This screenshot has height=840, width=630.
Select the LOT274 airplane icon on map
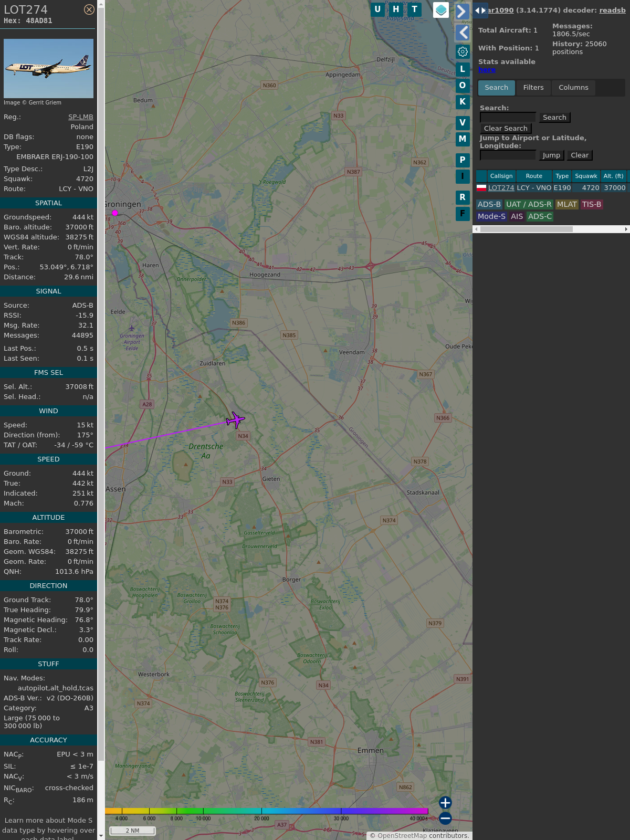click(235, 420)
